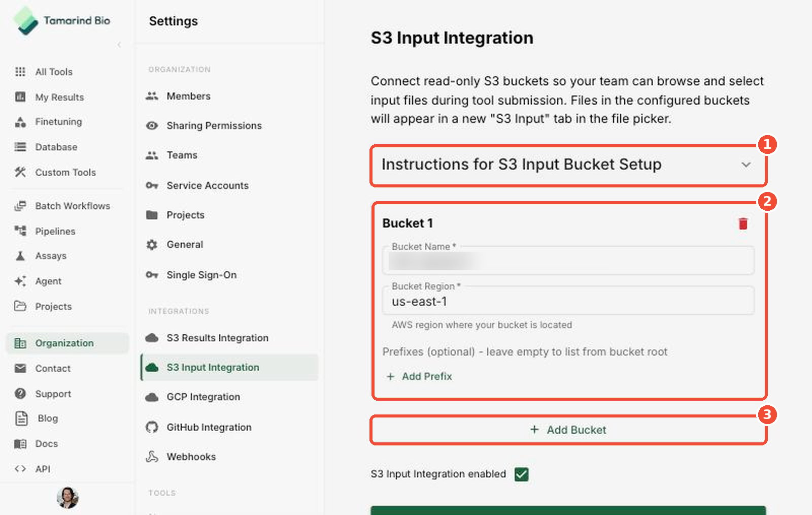Click the Finetuning shapes icon

20,122
